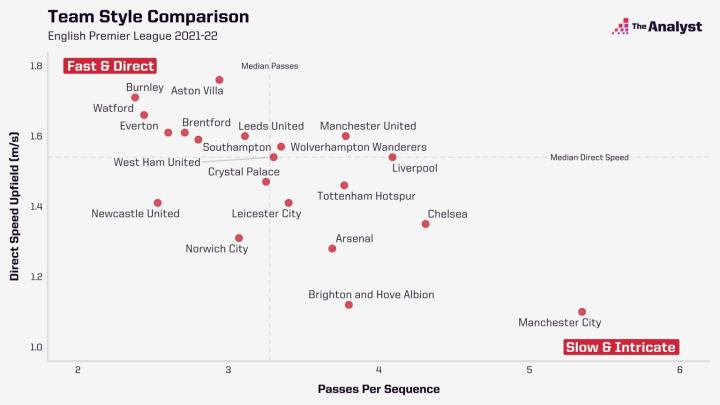Click the Median Direct Speed label
Image resolution: width=720 pixels, height=405 pixels.
tap(589, 157)
